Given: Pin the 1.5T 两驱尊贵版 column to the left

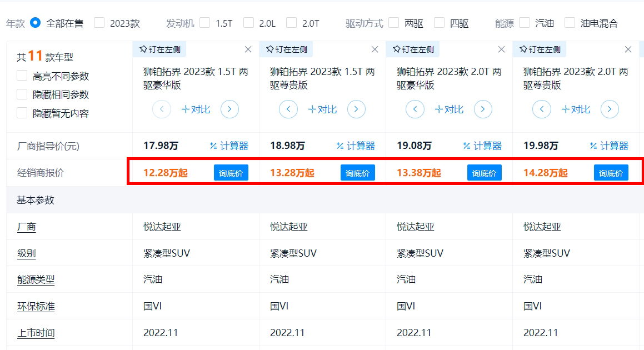Looking at the screenshot, I should click(286, 49).
